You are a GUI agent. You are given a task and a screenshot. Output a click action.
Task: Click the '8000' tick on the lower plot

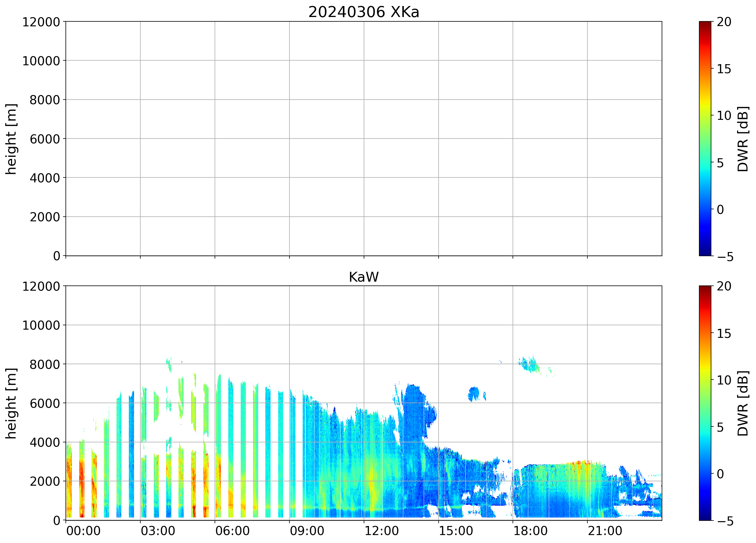[x=45, y=364]
